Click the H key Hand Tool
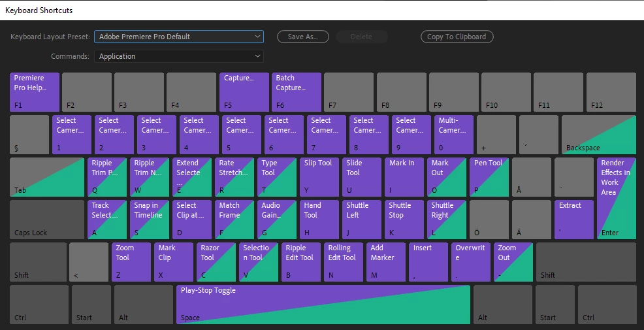The height and width of the screenshot is (330, 644). click(x=319, y=220)
